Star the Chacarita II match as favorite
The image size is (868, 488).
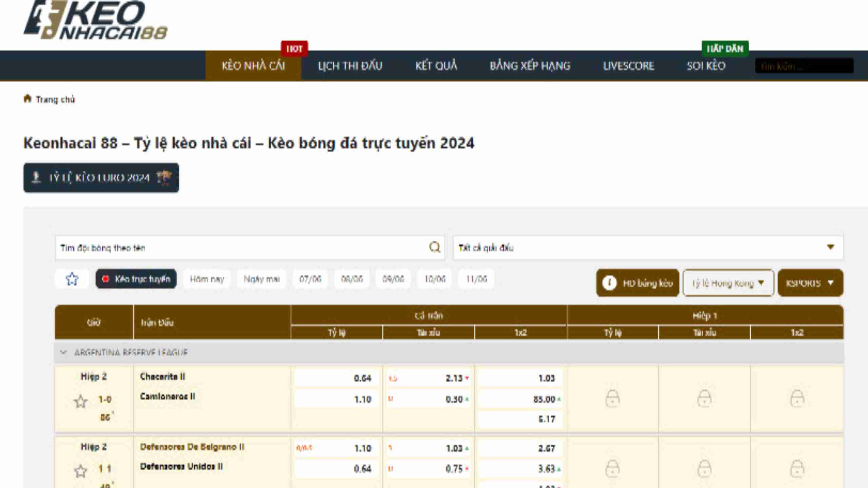(x=80, y=402)
